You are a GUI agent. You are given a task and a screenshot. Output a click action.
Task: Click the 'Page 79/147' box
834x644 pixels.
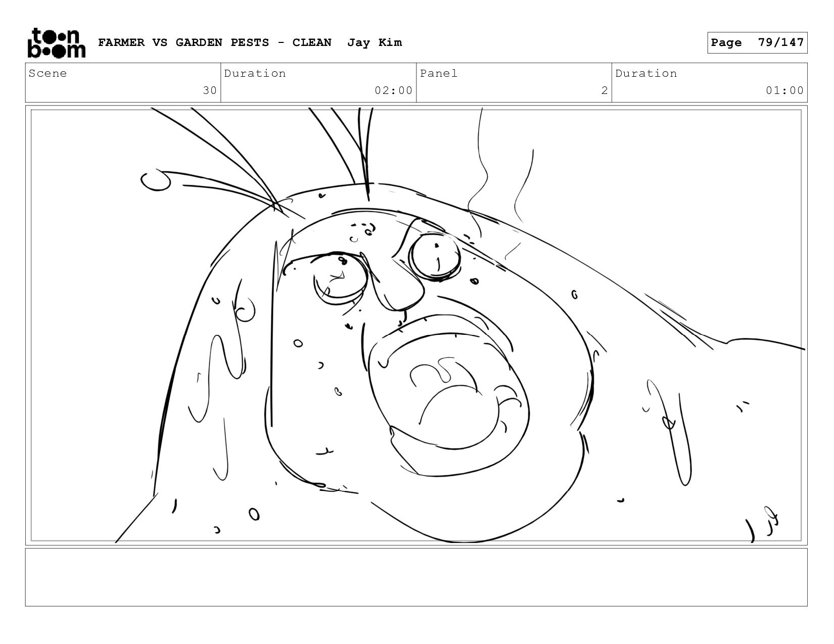[757, 42]
